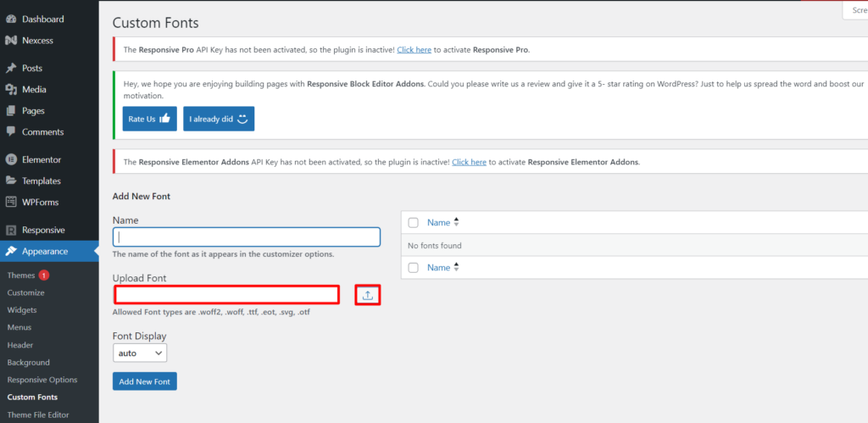Image resolution: width=868 pixels, height=423 pixels.
Task: Click here link to activate Responsive Pro
Action: [414, 49]
